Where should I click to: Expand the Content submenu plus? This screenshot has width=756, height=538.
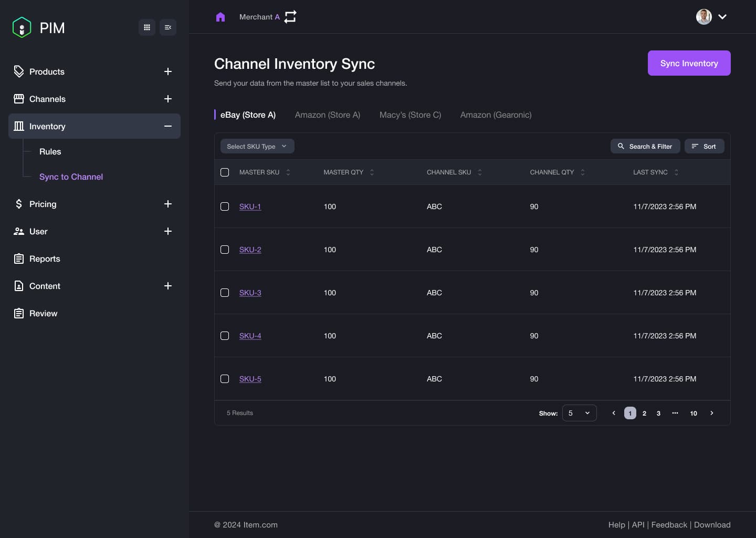point(168,286)
